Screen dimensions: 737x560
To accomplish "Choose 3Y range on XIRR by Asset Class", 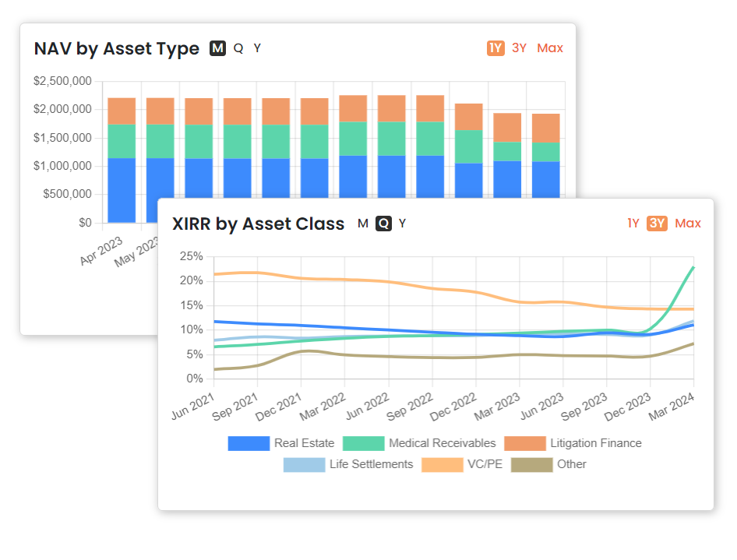I will (658, 224).
